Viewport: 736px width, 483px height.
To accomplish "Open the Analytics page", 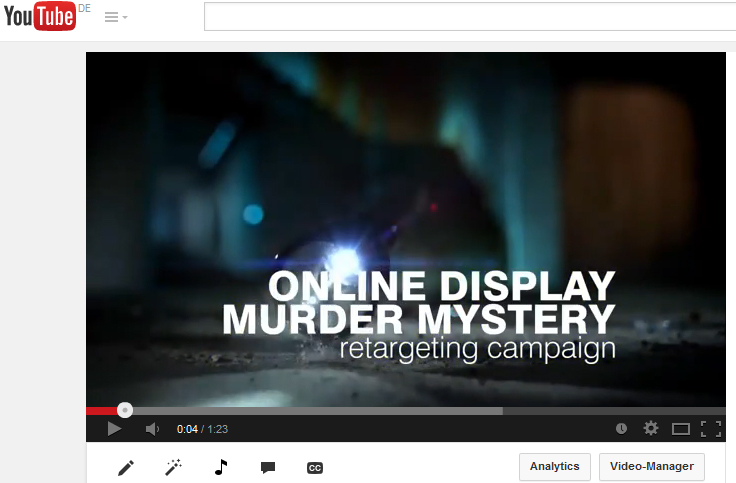I will click(554, 467).
